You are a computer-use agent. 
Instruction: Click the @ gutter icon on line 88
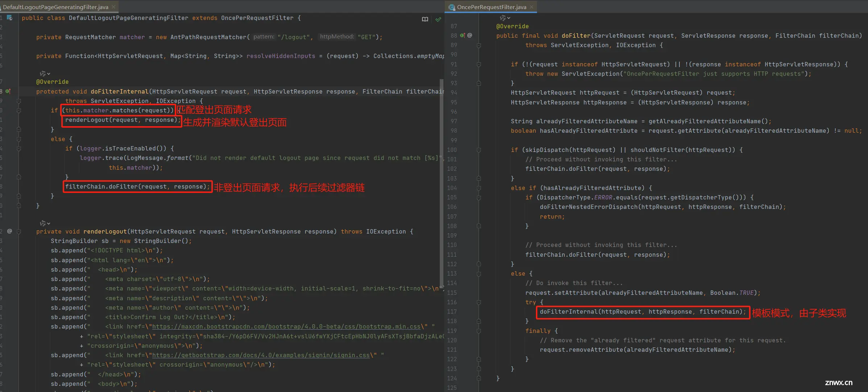tap(470, 36)
